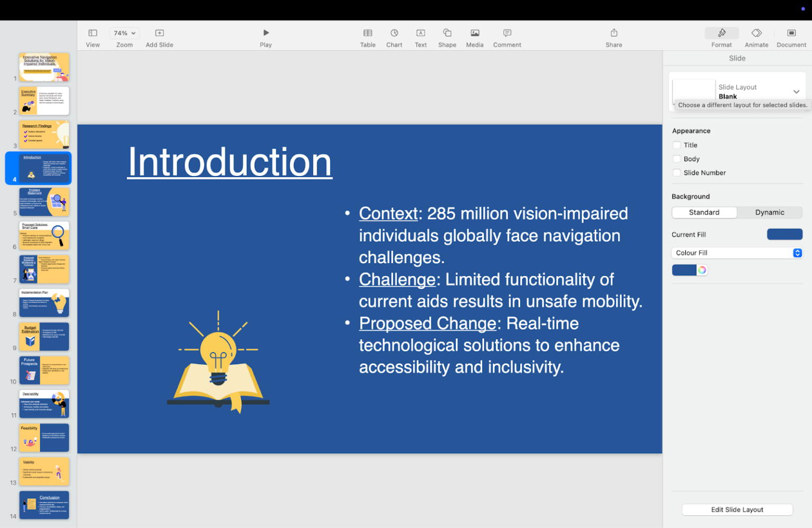Insert a Table
Image resolution: width=812 pixels, height=528 pixels.
(367, 37)
